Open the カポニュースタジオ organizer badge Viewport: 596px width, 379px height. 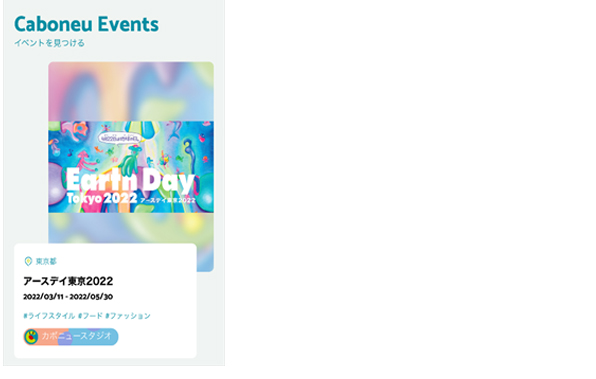[71, 337]
